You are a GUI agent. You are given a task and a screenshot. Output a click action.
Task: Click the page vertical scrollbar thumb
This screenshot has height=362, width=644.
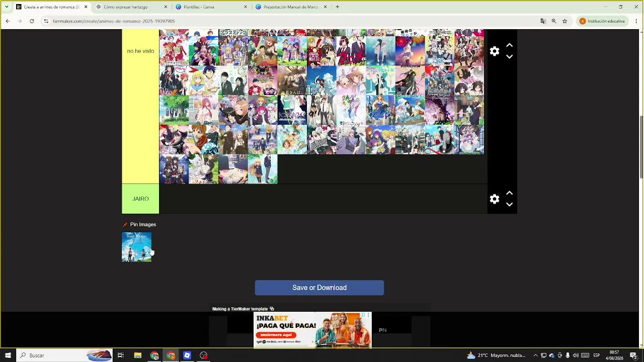pyautogui.click(x=641, y=147)
